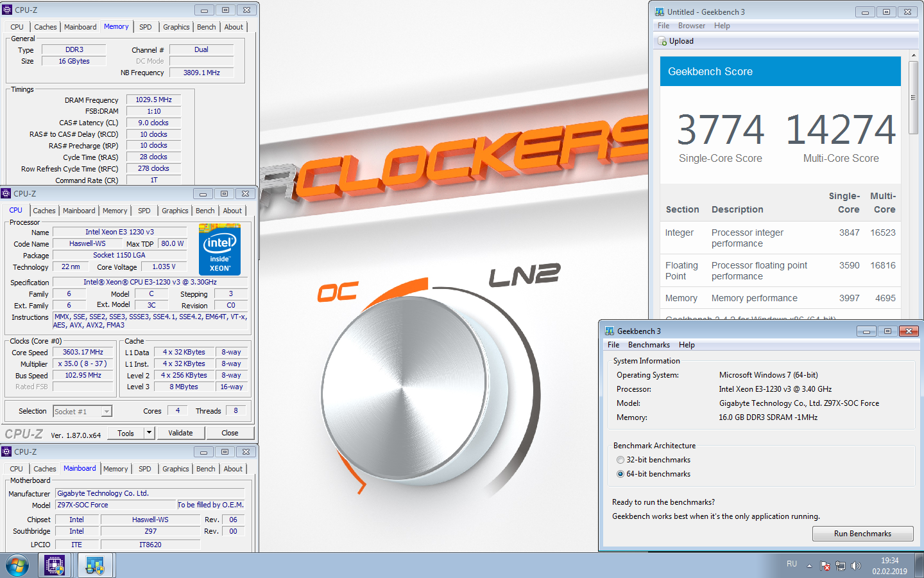
Task: Click the processor name Intel Xeon E3 1230 v3
Action: click(x=120, y=232)
